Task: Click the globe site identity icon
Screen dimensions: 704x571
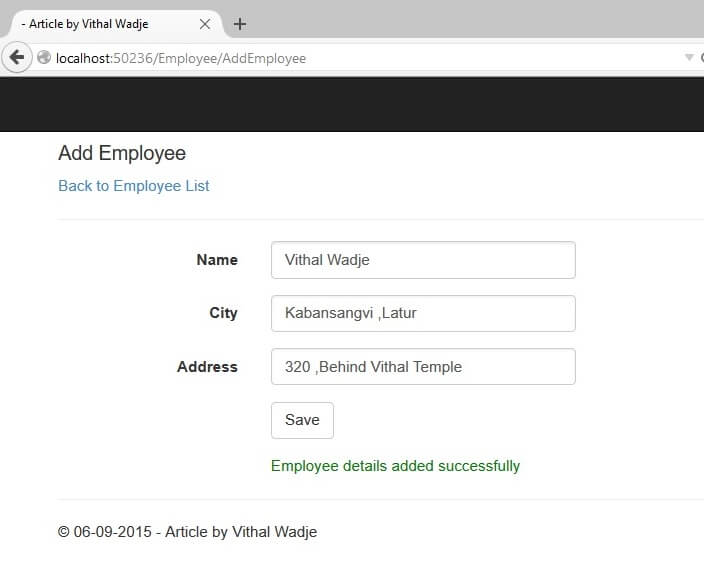Action: click(44, 58)
